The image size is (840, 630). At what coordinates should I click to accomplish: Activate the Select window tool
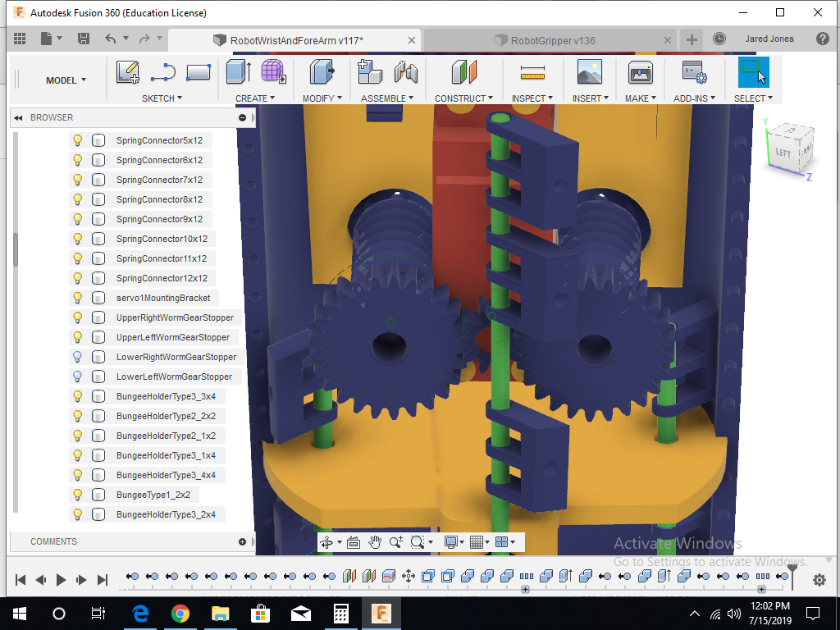click(x=753, y=72)
